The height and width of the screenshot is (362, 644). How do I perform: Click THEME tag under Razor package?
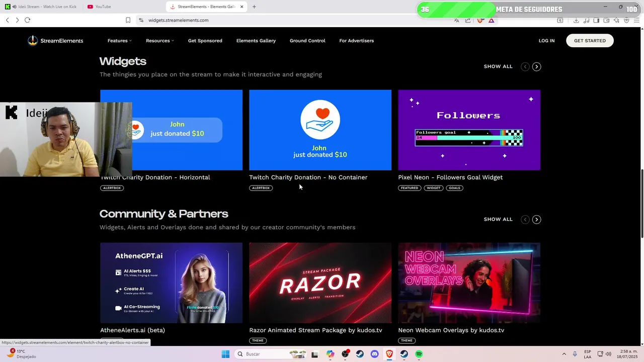pos(258,341)
